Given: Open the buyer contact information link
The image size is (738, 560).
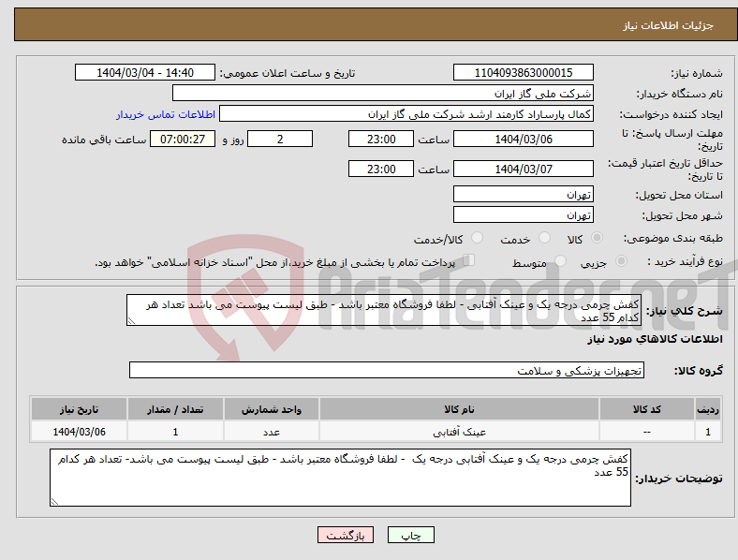Looking at the screenshot, I should (166, 114).
